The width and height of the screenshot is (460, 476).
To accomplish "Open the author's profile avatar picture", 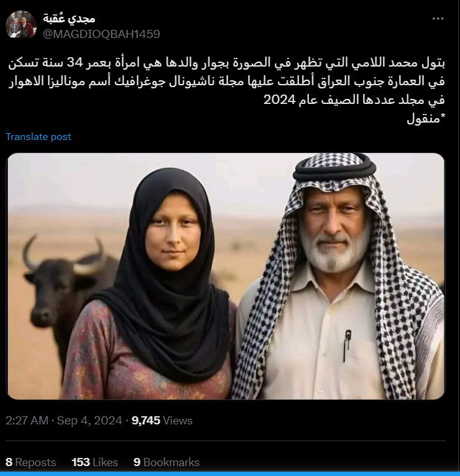I will (x=21, y=24).
